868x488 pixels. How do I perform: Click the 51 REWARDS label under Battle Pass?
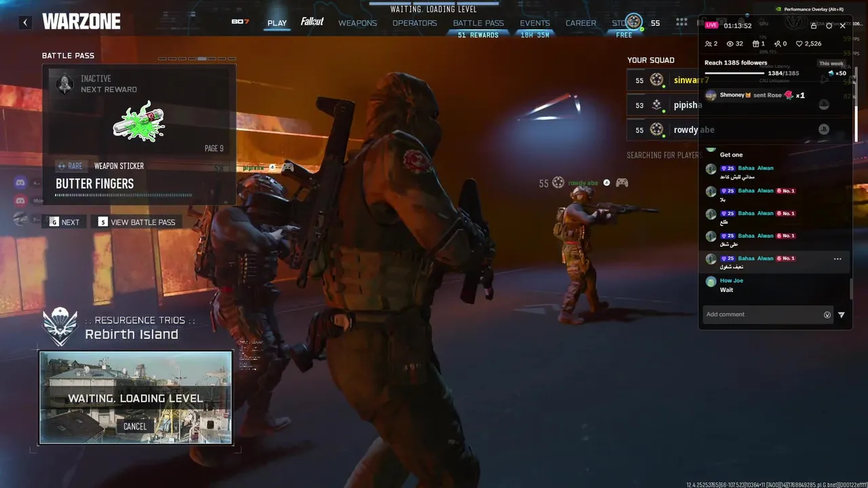click(x=478, y=35)
